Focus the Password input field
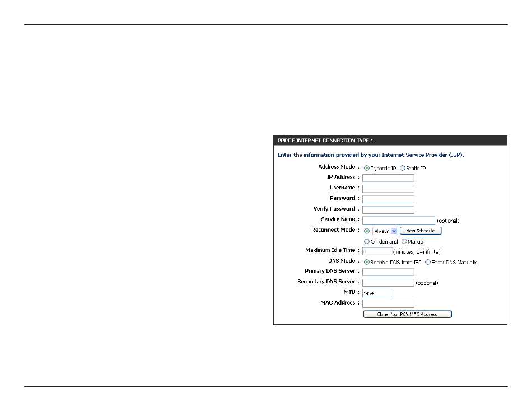The image size is (532, 411). 388,199
